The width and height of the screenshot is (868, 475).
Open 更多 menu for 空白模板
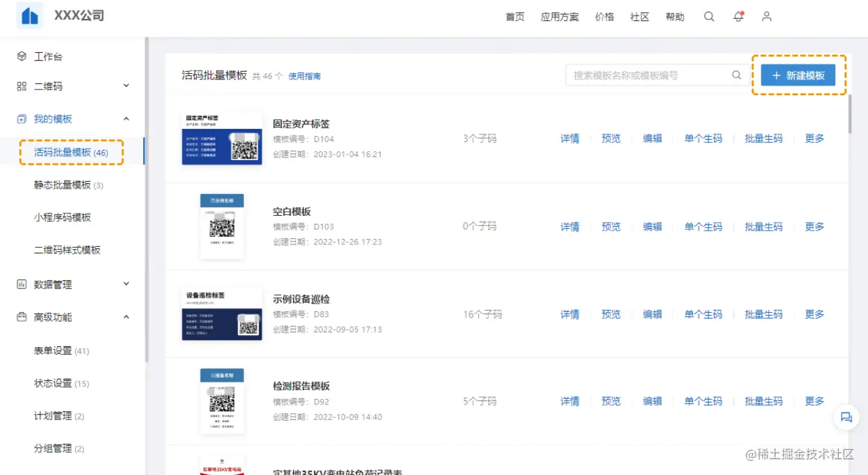coord(814,227)
